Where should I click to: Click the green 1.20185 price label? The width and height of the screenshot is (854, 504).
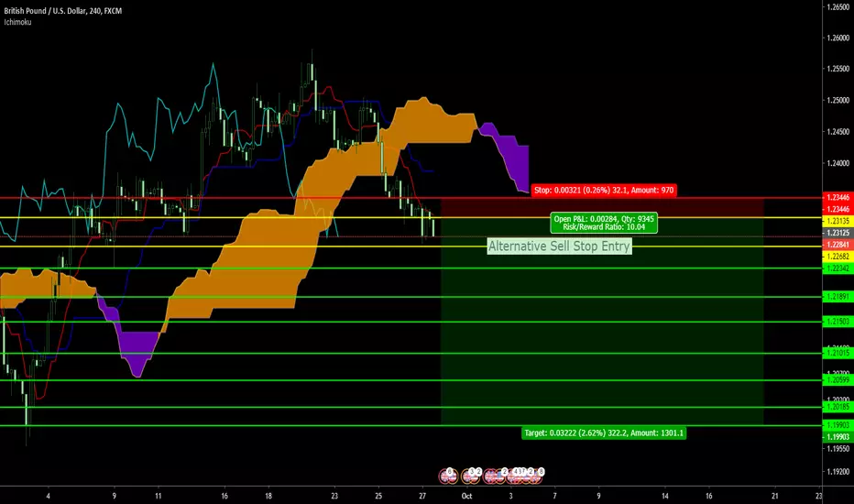coord(838,407)
